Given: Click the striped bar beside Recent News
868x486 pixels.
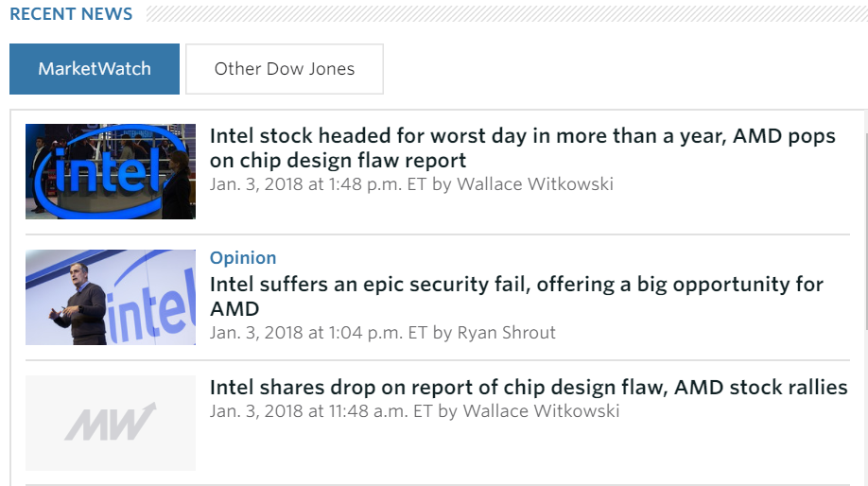Looking at the screenshot, I should coord(501,13).
